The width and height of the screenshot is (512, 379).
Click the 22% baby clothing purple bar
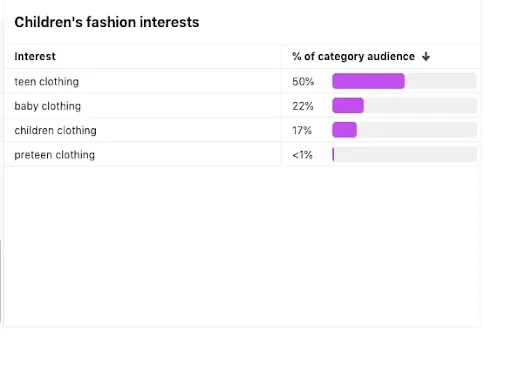pyautogui.click(x=348, y=105)
